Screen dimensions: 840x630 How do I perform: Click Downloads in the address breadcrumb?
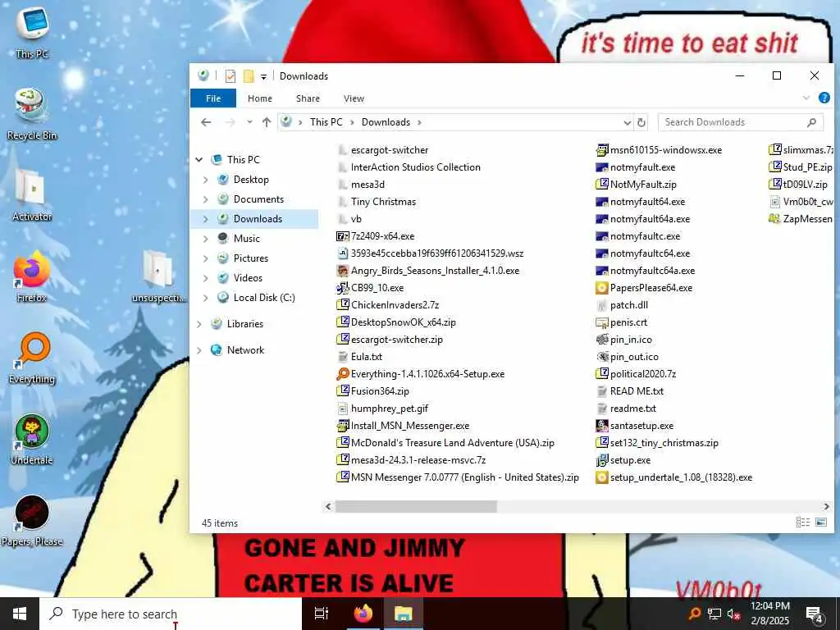[x=386, y=122]
